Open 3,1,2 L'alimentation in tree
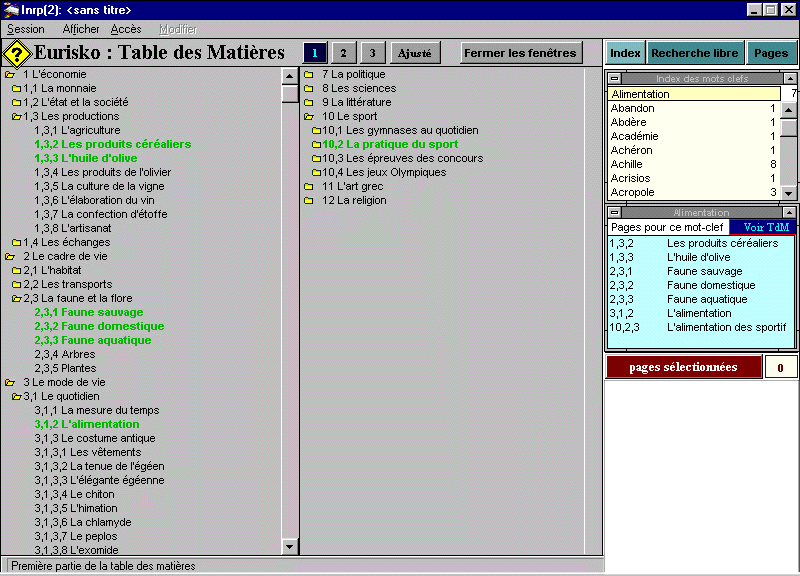The image size is (800, 576). tap(87, 424)
